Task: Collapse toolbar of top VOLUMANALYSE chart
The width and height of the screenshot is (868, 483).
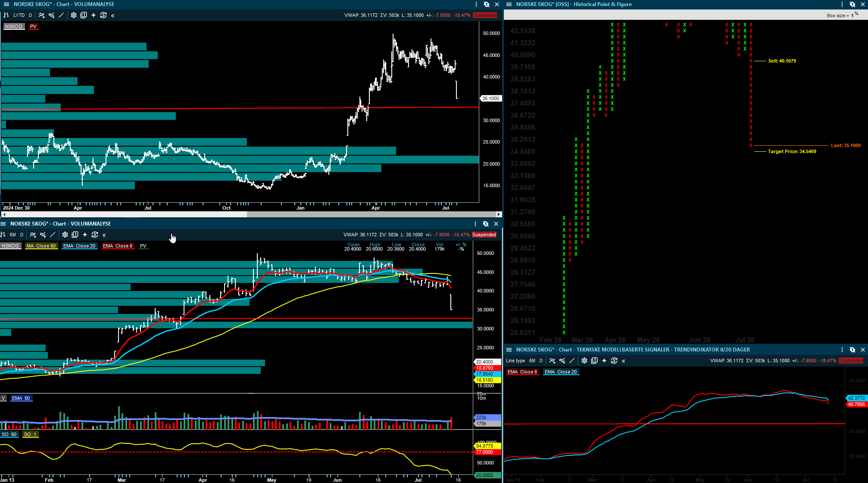Action: (x=113, y=15)
